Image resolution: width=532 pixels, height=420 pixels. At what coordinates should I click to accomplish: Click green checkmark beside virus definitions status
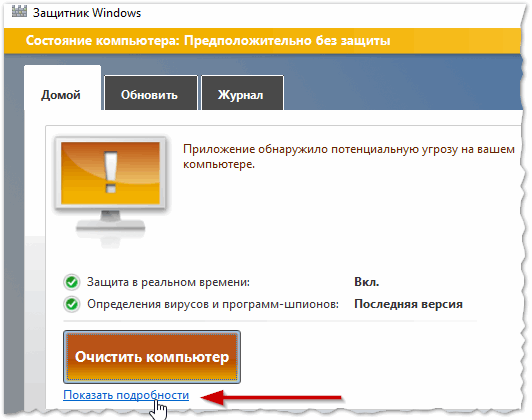(x=72, y=304)
